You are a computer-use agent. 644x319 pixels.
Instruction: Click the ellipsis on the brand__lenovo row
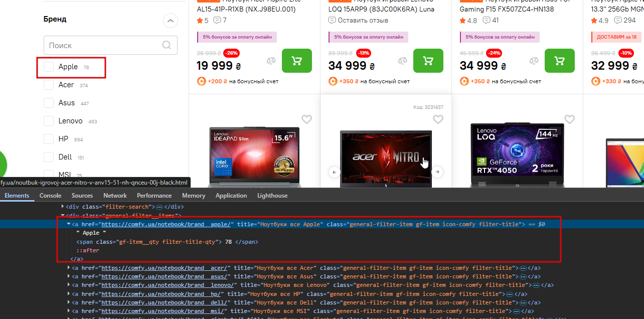[536, 285]
